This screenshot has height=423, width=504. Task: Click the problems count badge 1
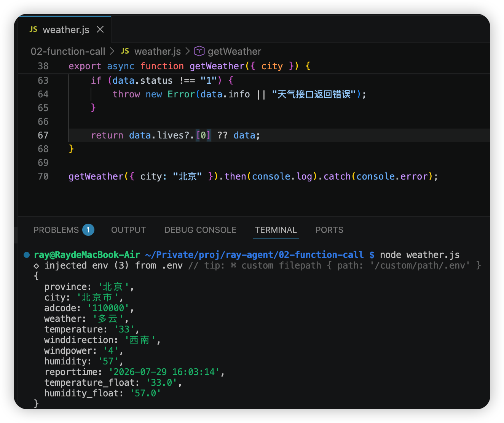[x=88, y=230]
